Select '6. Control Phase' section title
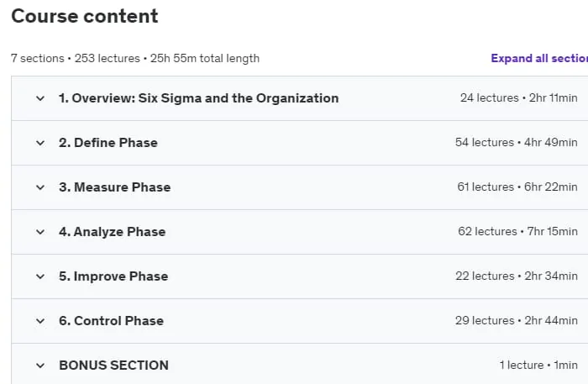The width and height of the screenshot is (588, 384). pyautogui.click(x=111, y=321)
